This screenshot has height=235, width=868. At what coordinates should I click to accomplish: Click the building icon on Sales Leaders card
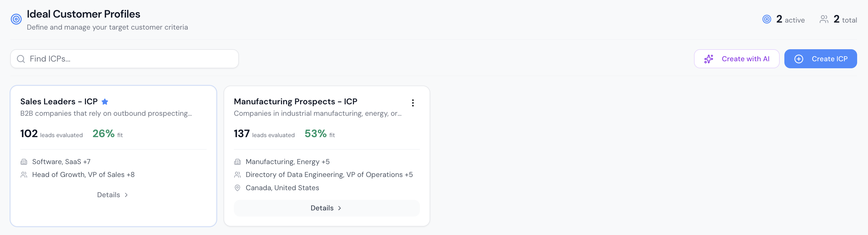pyautogui.click(x=23, y=162)
